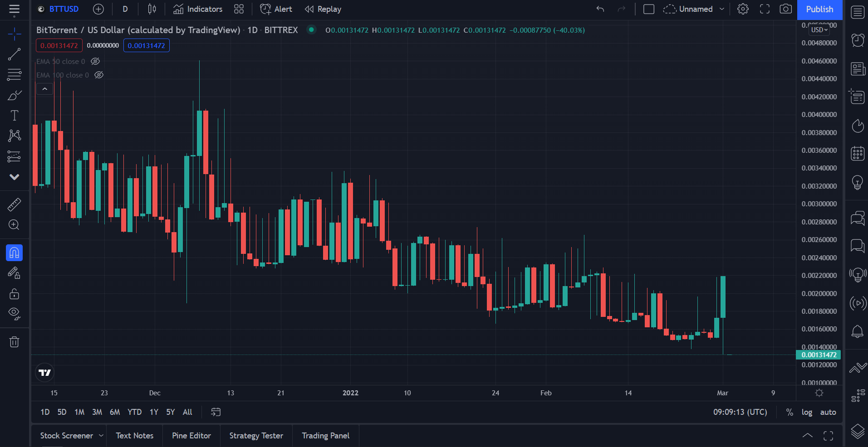
Task: Select the ruler measure tool
Action: click(x=14, y=204)
